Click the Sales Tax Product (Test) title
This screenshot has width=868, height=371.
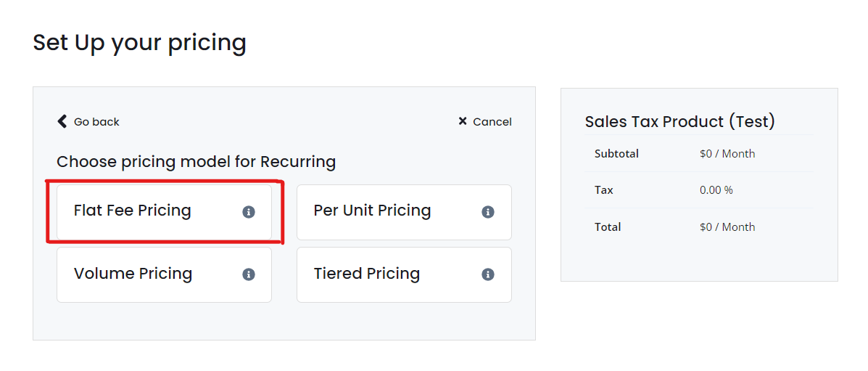(679, 122)
